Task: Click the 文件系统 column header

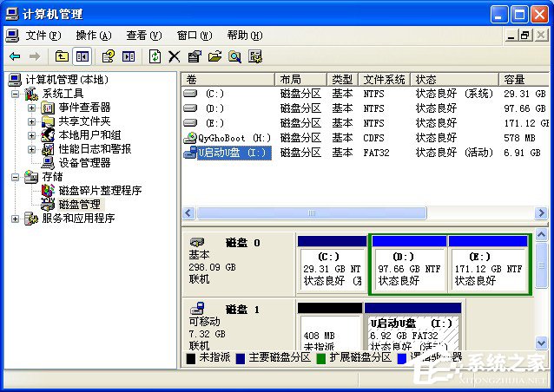Action: coord(384,79)
